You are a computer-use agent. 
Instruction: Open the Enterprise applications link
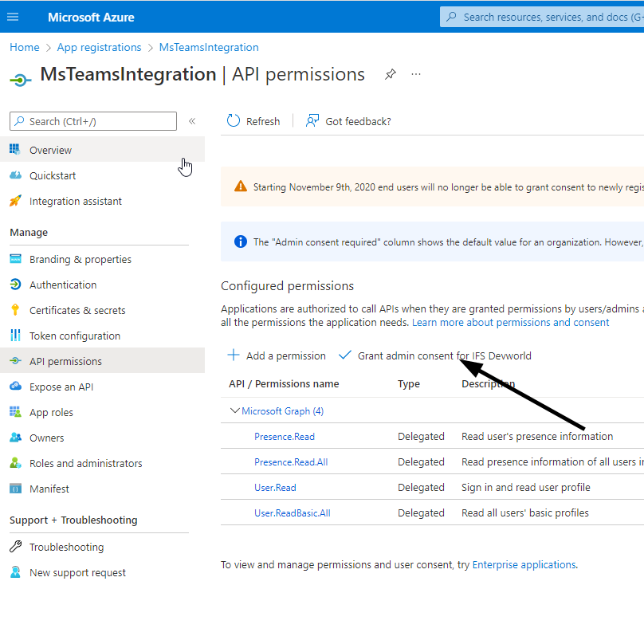click(x=524, y=564)
